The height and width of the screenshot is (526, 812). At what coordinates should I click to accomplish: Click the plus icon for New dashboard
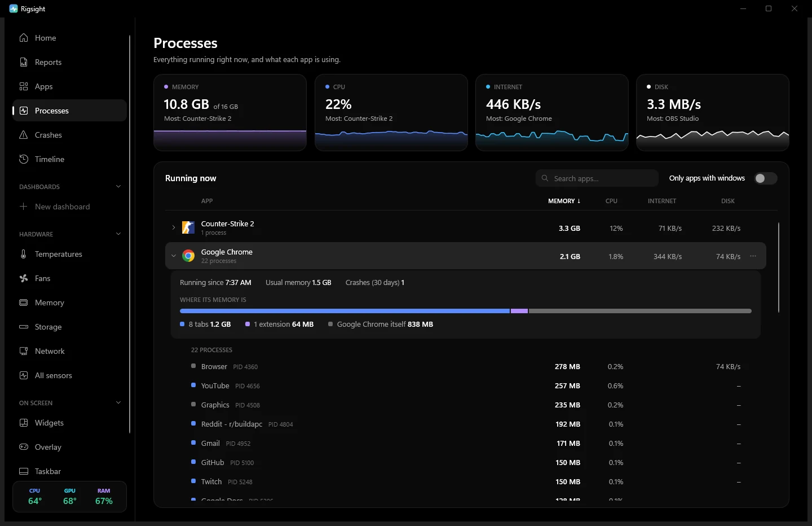coord(24,207)
